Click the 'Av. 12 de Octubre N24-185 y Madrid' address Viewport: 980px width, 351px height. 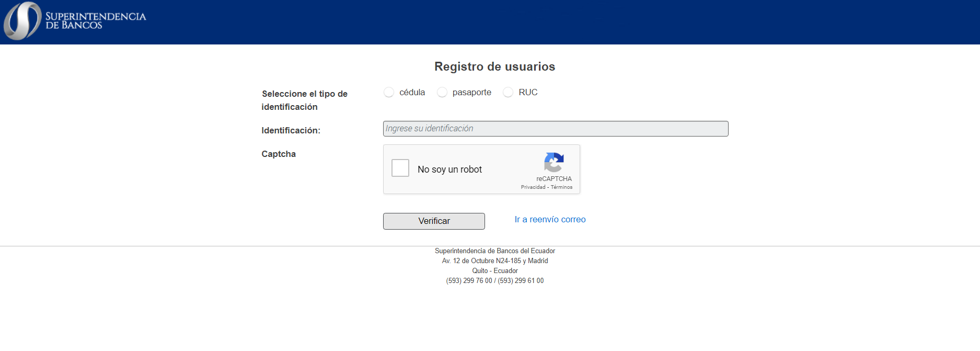(495, 261)
